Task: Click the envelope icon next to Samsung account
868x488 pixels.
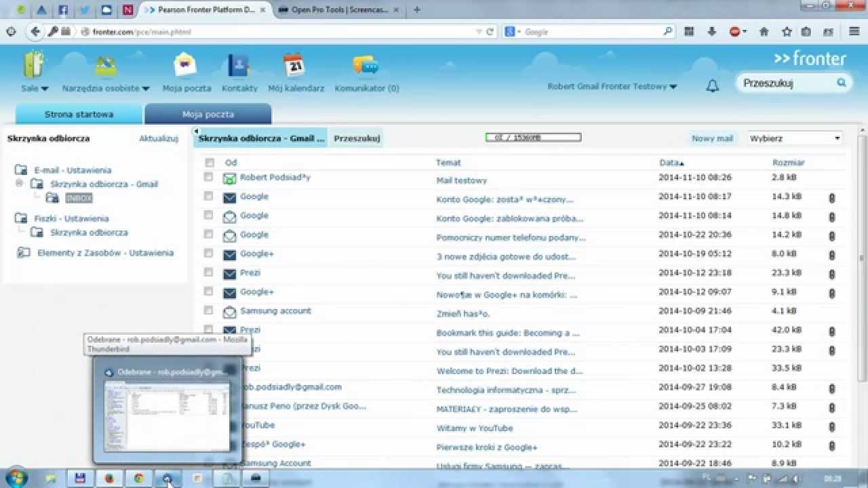Action: [x=229, y=312]
